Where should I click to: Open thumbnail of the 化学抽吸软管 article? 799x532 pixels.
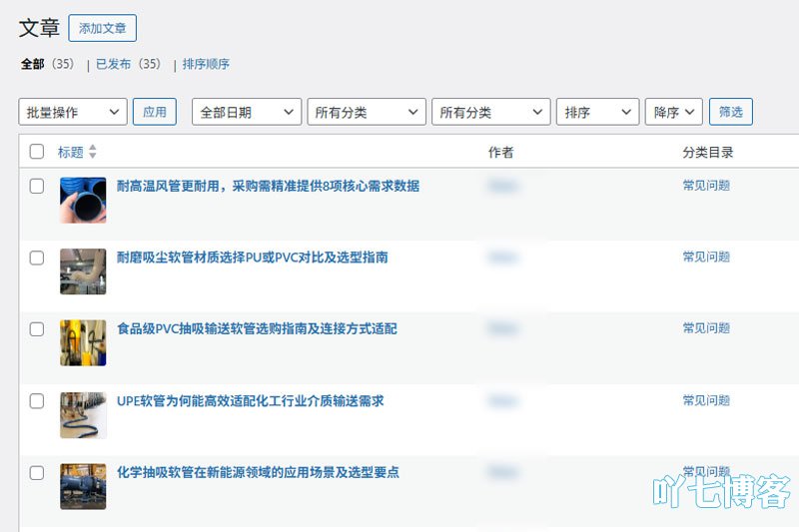click(x=83, y=486)
